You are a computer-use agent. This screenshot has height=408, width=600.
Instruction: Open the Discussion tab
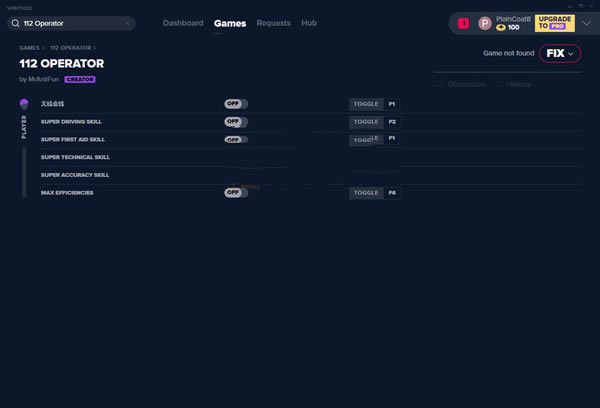click(x=466, y=84)
